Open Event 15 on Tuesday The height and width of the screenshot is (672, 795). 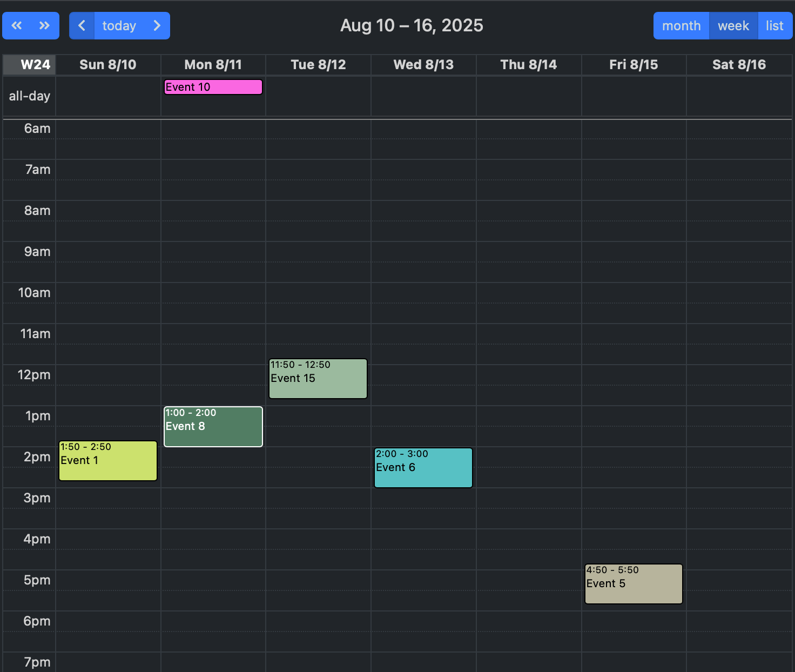pos(318,379)
